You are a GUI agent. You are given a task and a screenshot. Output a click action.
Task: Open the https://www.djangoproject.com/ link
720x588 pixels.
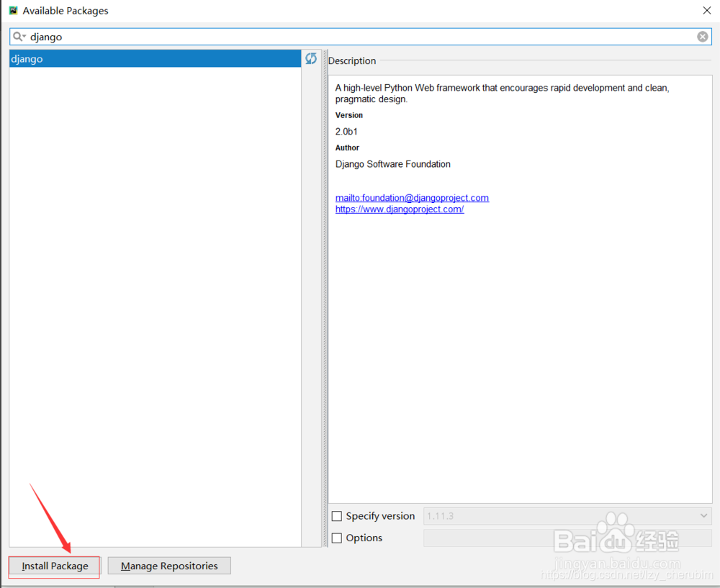(x=400, y=209)
